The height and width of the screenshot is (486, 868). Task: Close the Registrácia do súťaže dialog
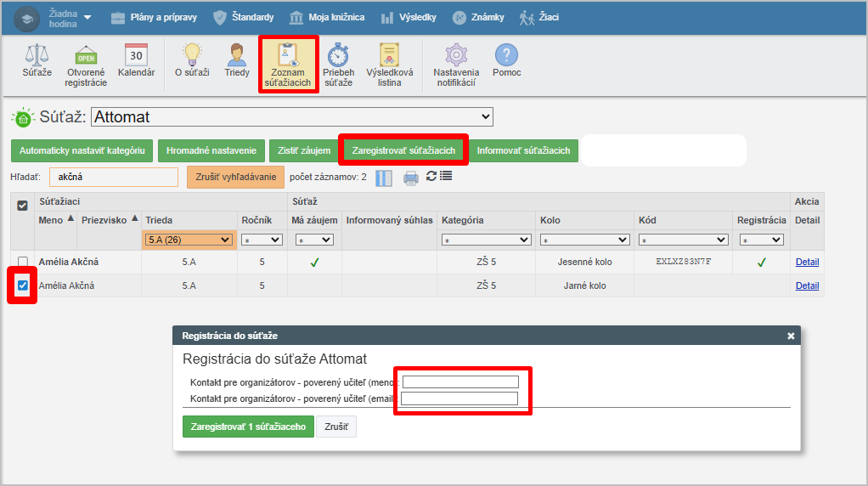(x=791, y=336)
